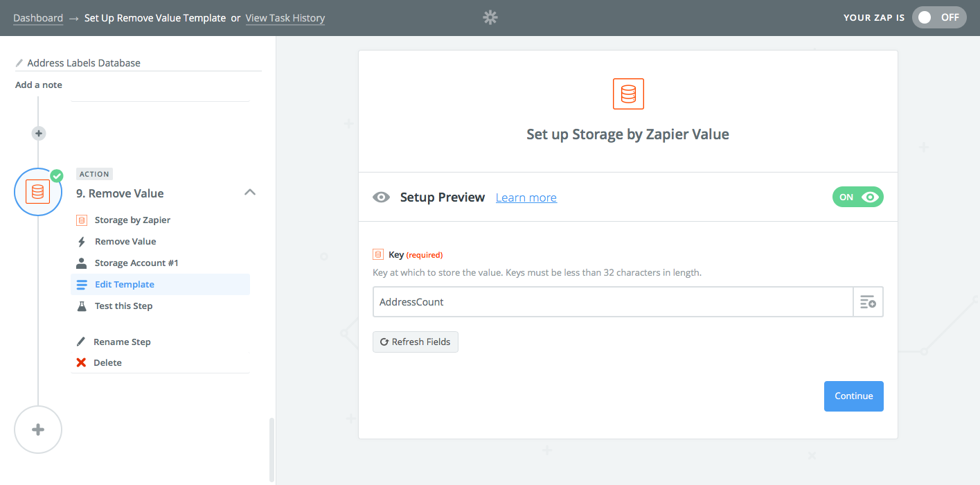Open the Dashboard link
Screen dimensions: 980x485
click(x=38, y=18)
